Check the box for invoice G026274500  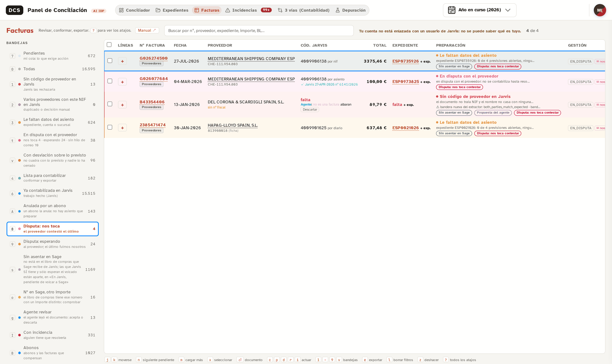110,61
